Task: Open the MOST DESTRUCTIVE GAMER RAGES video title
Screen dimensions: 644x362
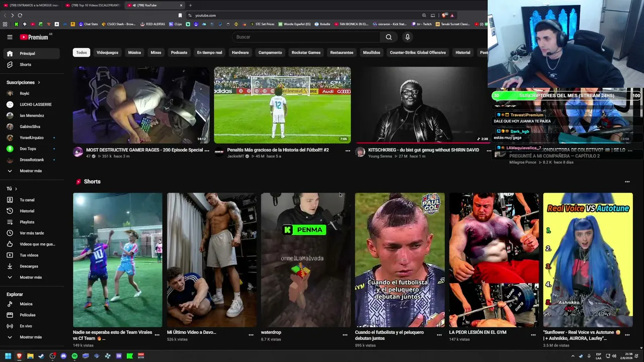Action: tap(144, 150)
